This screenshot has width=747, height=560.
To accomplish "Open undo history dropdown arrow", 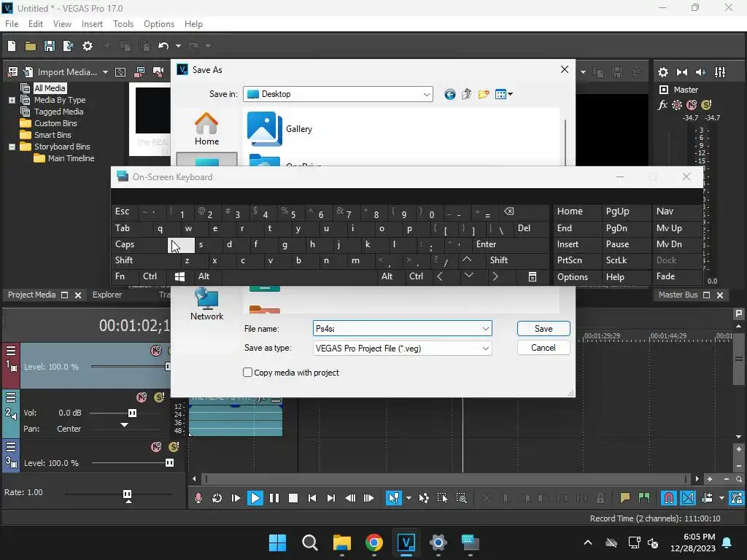I will (178, 46).
